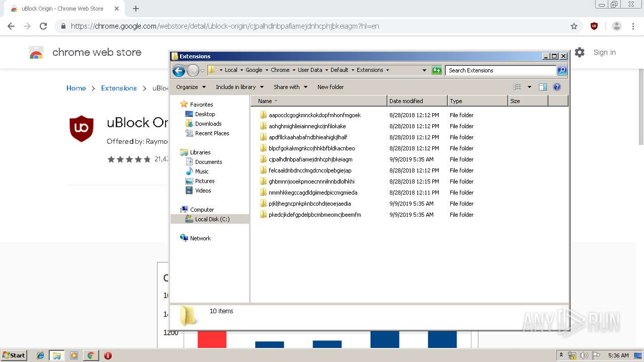Open the Share with dropdown
The height and width of the screenshot is (362, 644).
tap(290, 87)
